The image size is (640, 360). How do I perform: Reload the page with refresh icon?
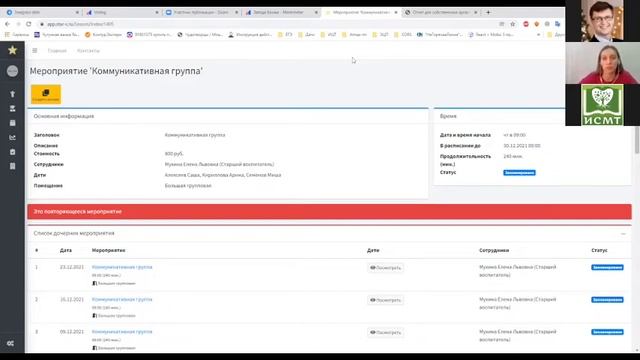click(x=29, y=24)
